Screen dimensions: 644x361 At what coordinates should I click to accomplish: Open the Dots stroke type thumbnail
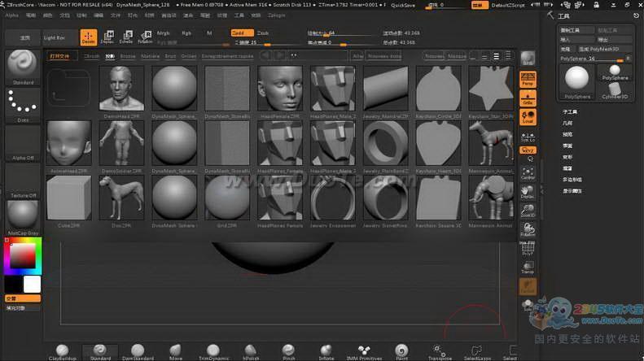pos(23,104)
